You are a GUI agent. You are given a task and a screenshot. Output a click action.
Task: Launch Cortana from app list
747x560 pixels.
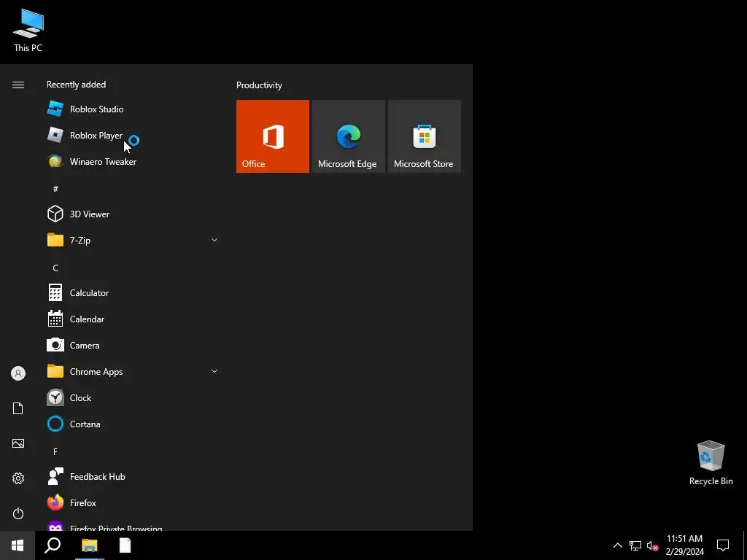coord(133,424)
